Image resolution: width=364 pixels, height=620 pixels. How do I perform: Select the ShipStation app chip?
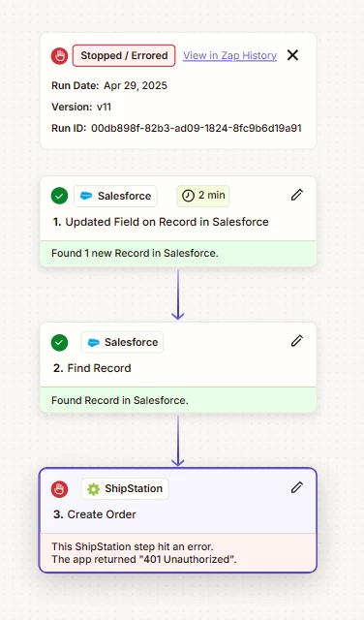pos(125,488)
